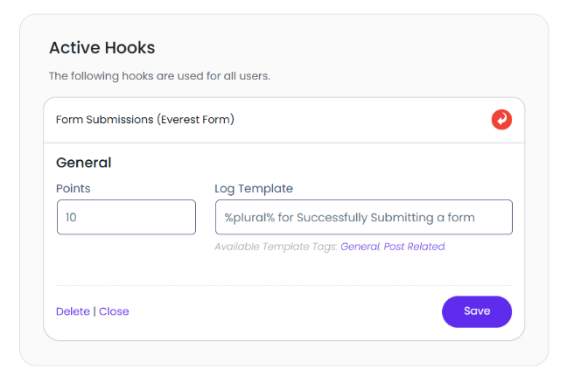Viewport: 588px width, 391px height.
Task: Click into the Log Template text field
Action: 363,217
